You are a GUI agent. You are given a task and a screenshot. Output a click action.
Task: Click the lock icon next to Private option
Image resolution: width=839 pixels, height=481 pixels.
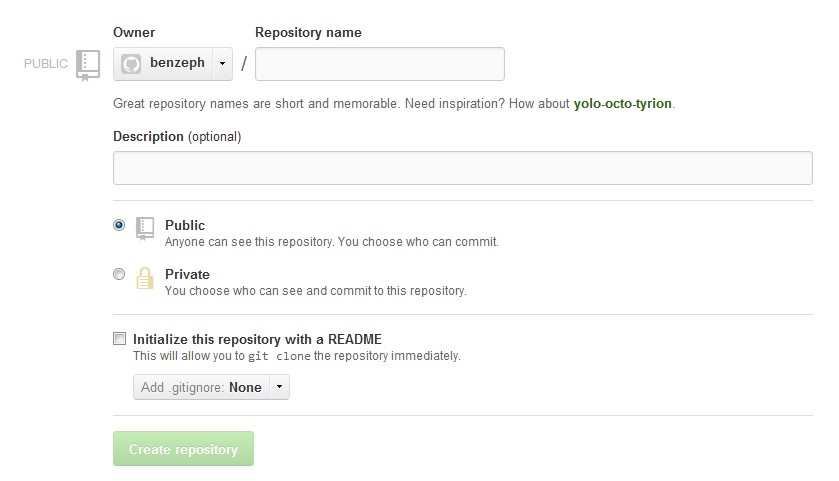pyautogui.click(x=145, y=279)
